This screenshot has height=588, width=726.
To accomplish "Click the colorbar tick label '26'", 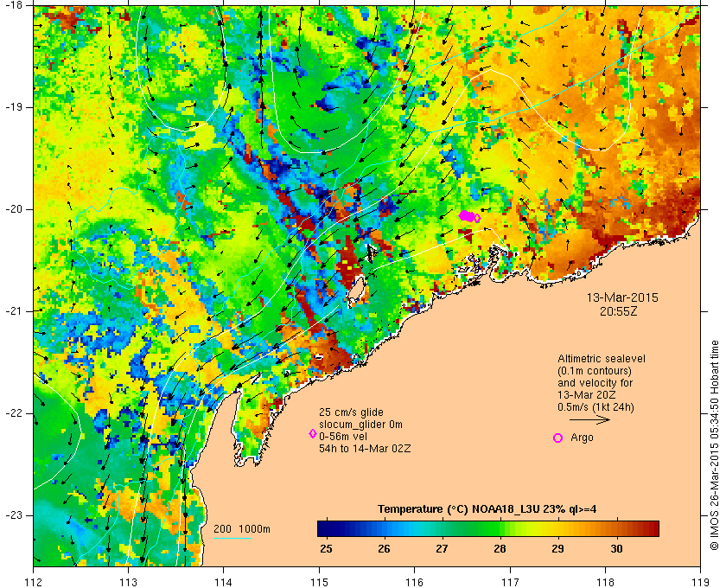I will point(384,548).
